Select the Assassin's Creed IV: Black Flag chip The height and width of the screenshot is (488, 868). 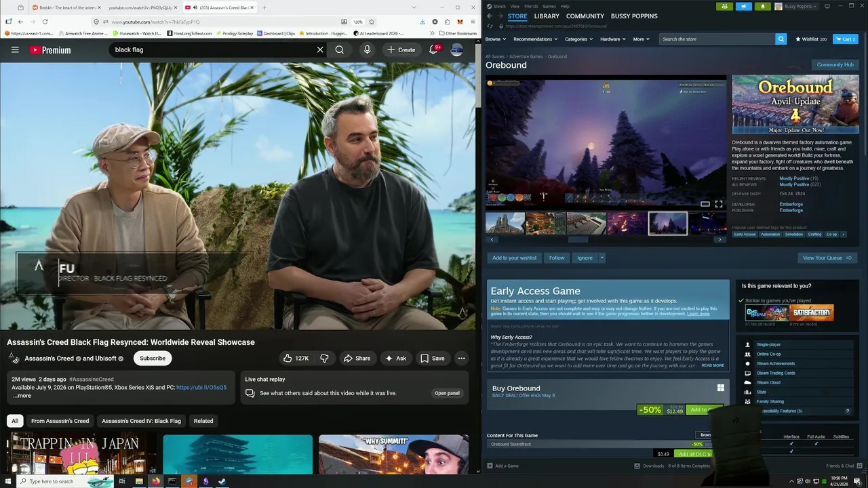(x=141, y=421)
